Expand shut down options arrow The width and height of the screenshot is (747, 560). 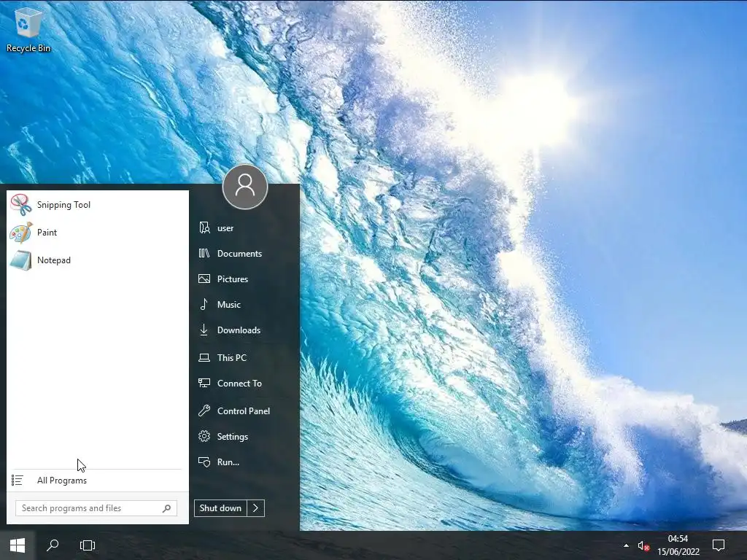pyautogui.click(x=256, y=508)
